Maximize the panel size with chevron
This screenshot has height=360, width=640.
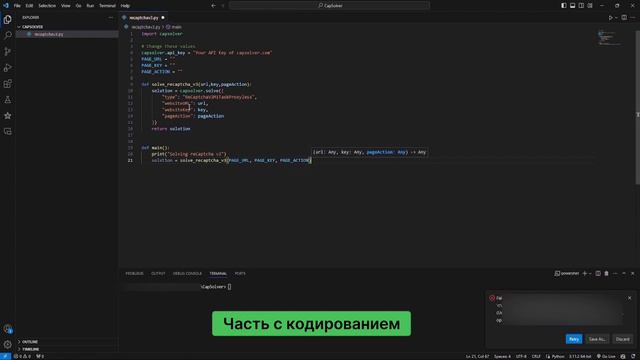pyautogui.click(x=624, y=273)
